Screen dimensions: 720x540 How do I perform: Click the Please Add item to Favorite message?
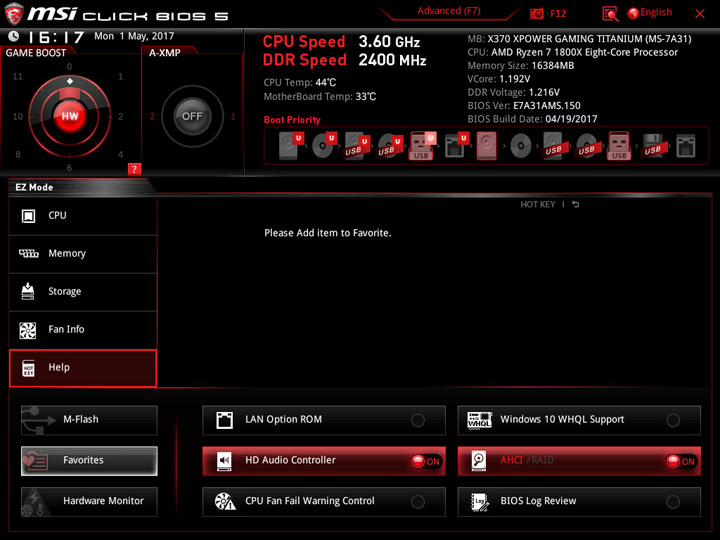[328, 233]
